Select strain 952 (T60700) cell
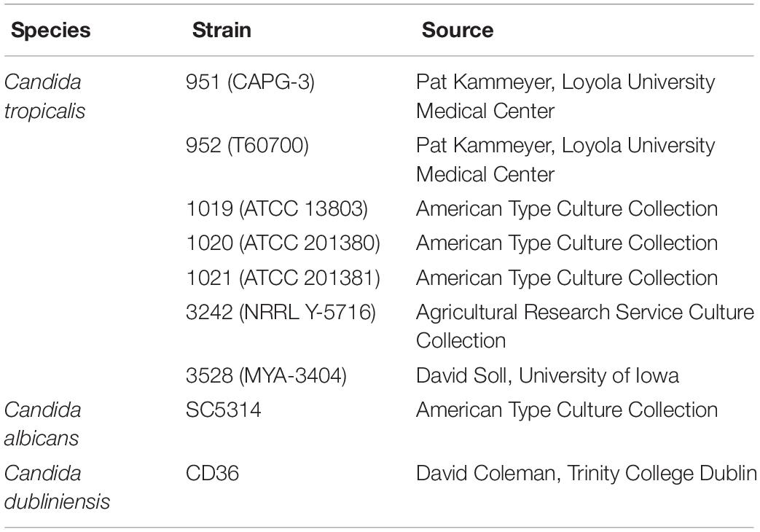760x532 pixels. click(247, 145)
